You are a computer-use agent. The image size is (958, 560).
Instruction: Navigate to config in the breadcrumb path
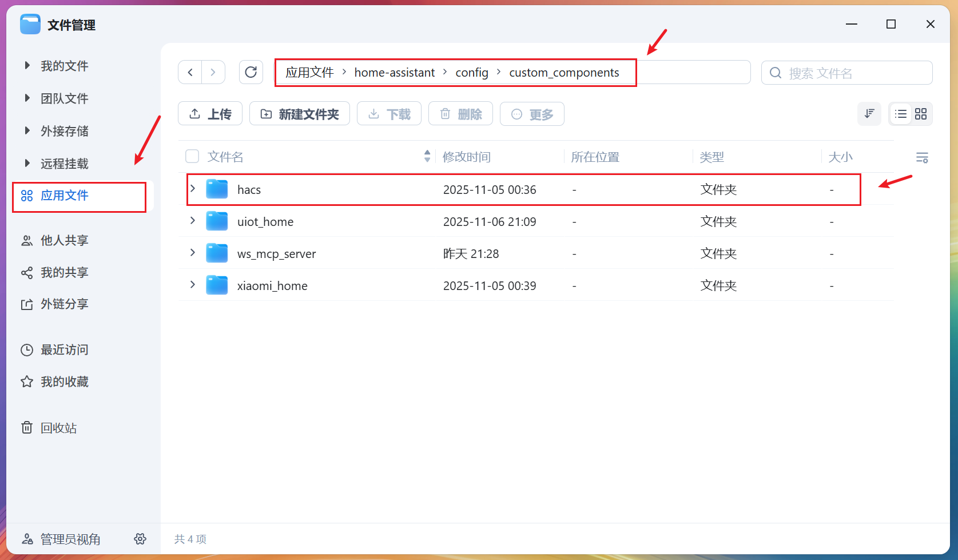471,73
